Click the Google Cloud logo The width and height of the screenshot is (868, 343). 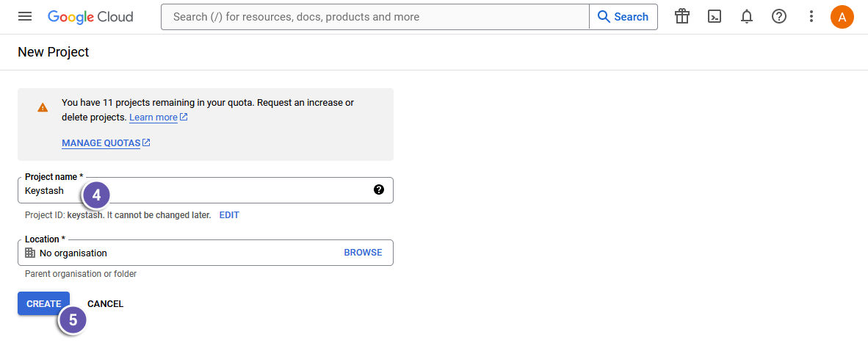(x=90, y=16)
